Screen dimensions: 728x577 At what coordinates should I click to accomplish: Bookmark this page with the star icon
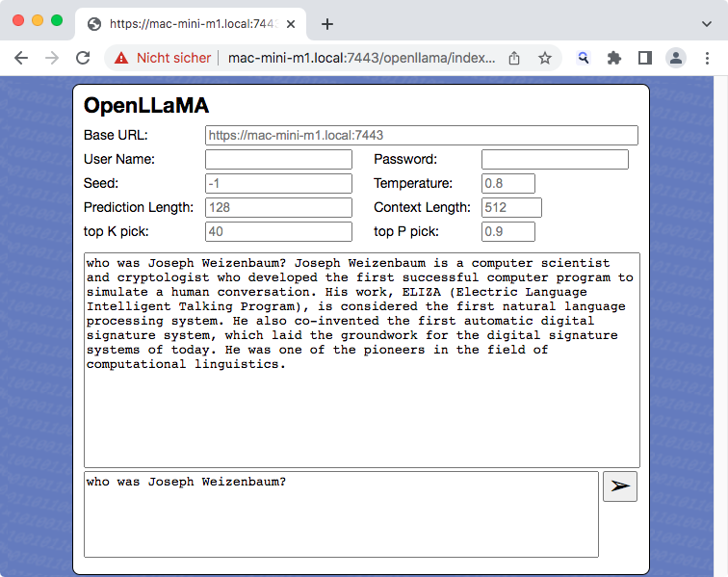tap(545, 58)
